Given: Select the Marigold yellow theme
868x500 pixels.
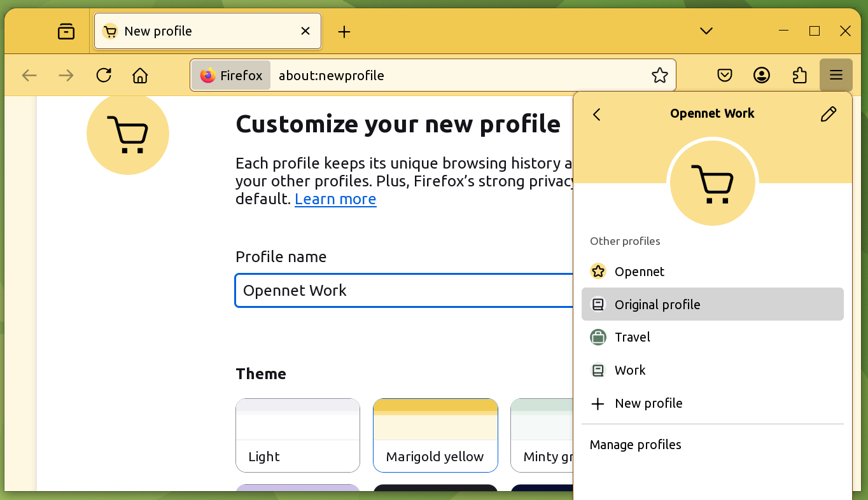Looking at the screenshot, I should pos(435,435).
